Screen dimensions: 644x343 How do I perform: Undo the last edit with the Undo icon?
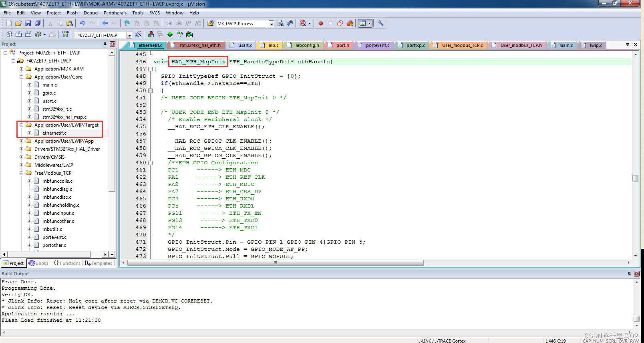coord(82,23)
